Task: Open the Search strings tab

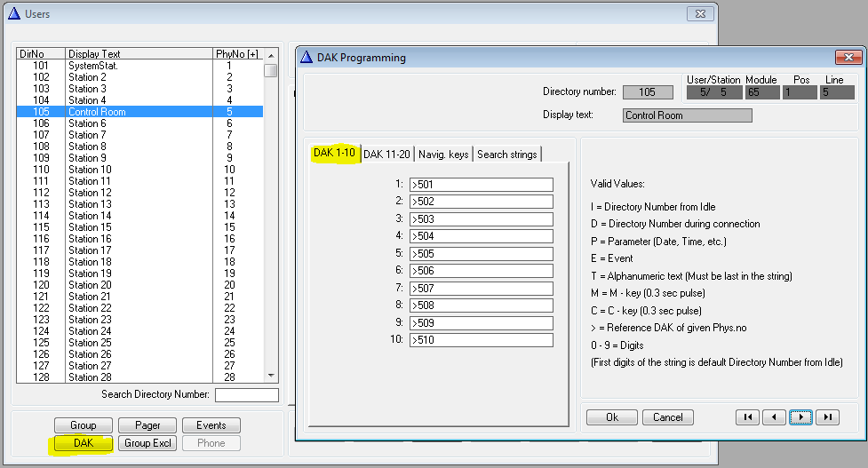Action: pyautogui.click(x=506, y=155)
